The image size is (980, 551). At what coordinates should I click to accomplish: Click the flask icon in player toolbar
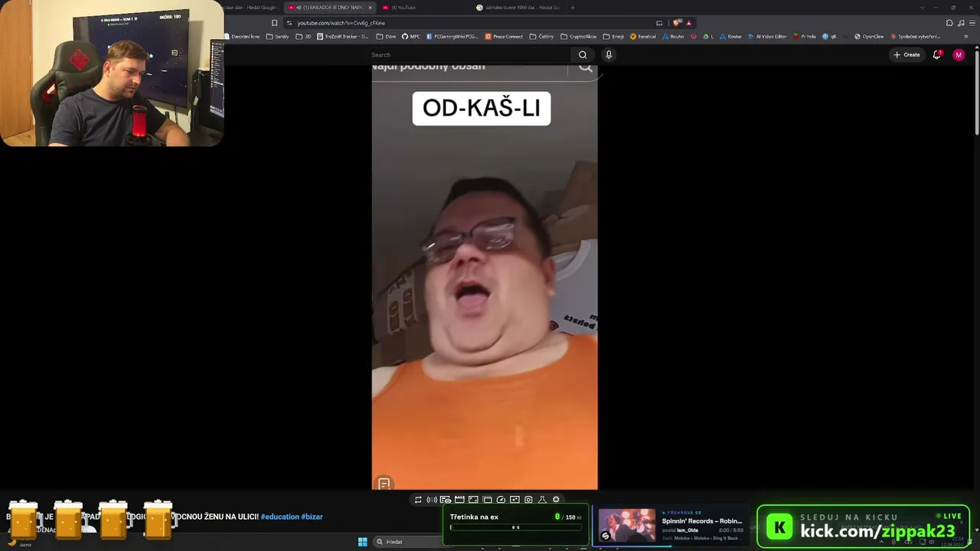click(542, 500)
